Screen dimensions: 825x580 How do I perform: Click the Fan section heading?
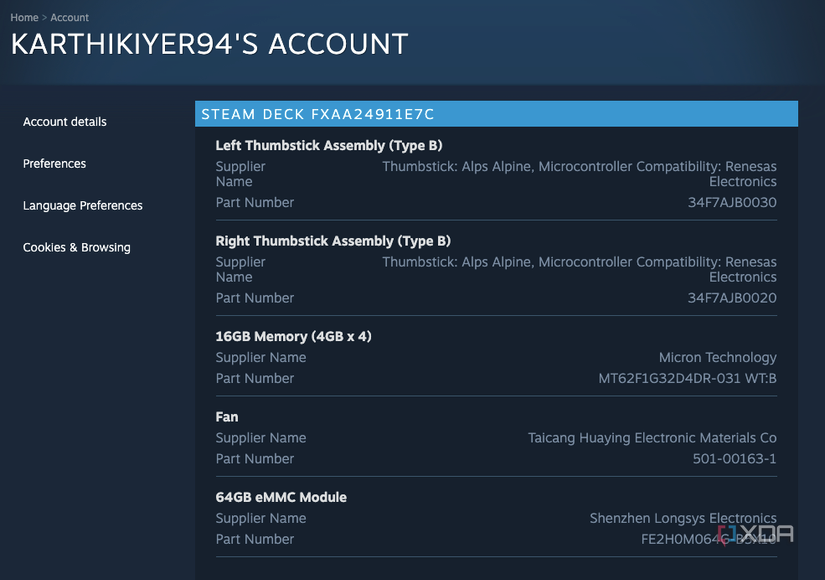227,417
